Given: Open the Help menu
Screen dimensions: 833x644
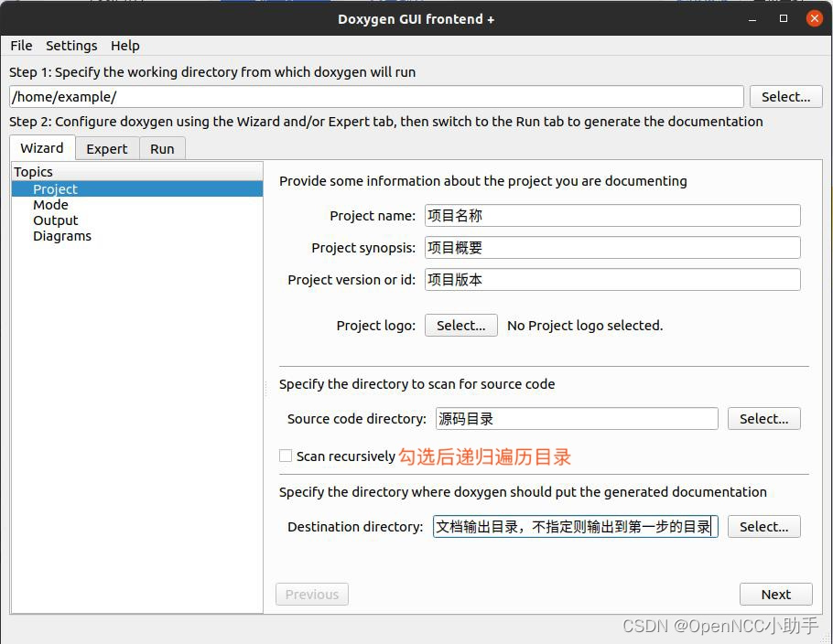Looking at the screenshot, I should click(x=124, y=46).
